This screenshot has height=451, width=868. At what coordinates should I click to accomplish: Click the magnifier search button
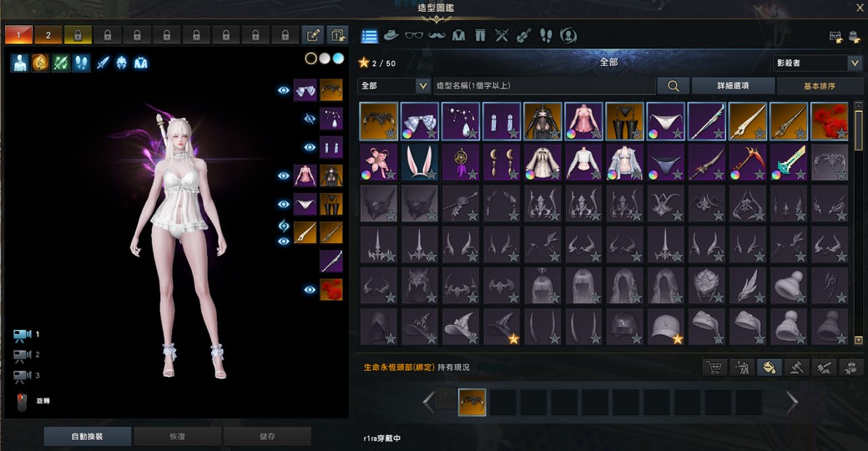673,86
